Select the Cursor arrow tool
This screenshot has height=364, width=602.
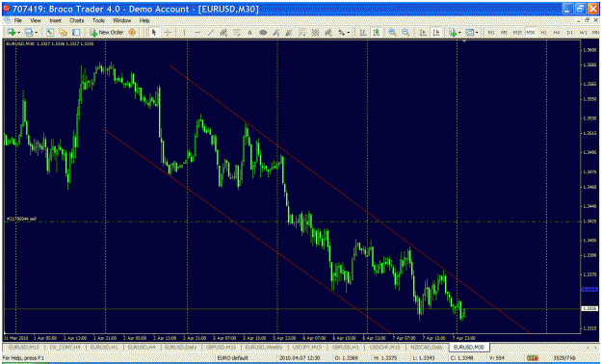click(x=154, y=33)
